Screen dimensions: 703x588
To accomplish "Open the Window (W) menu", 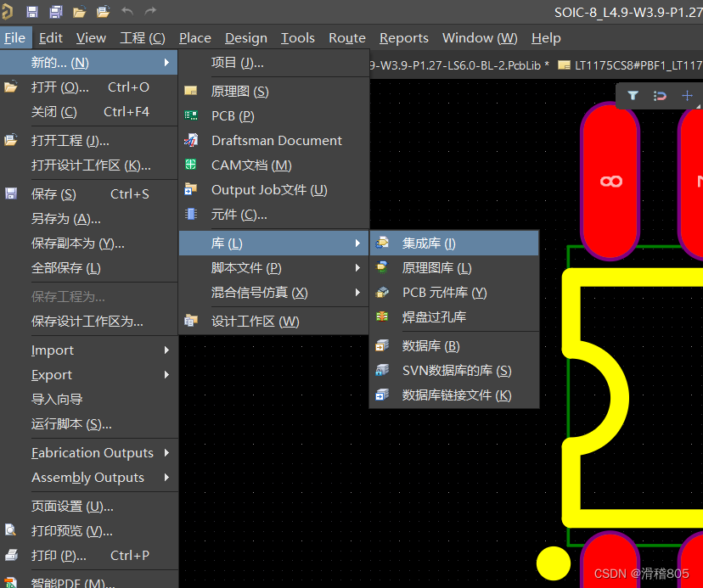I will (x=480, y=38).
